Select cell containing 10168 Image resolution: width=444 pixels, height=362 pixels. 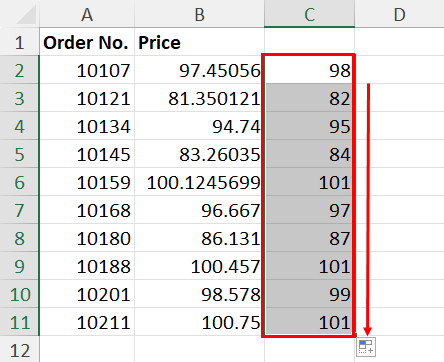(x=87, y=210)
